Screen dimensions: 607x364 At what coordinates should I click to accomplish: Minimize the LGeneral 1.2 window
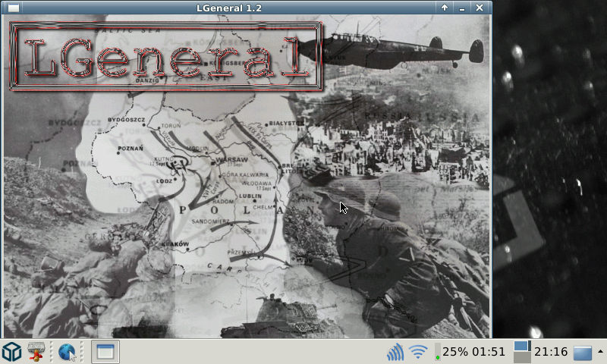462,8
